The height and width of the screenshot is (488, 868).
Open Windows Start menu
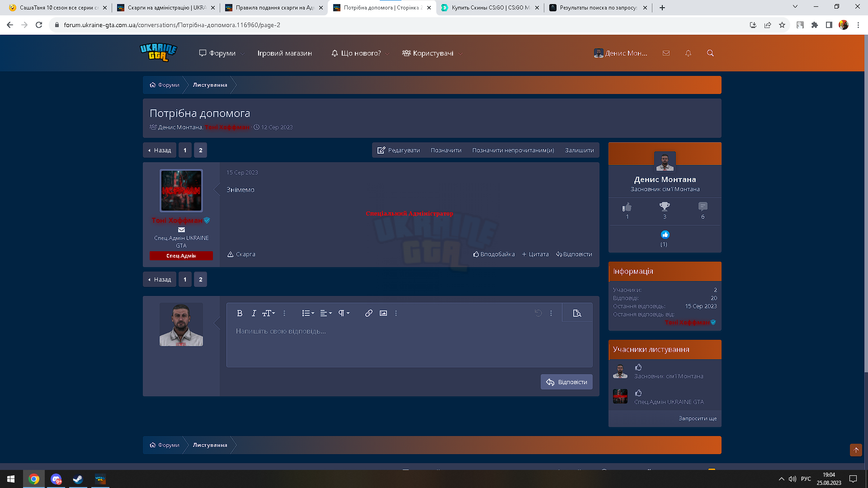click(11, 479)
